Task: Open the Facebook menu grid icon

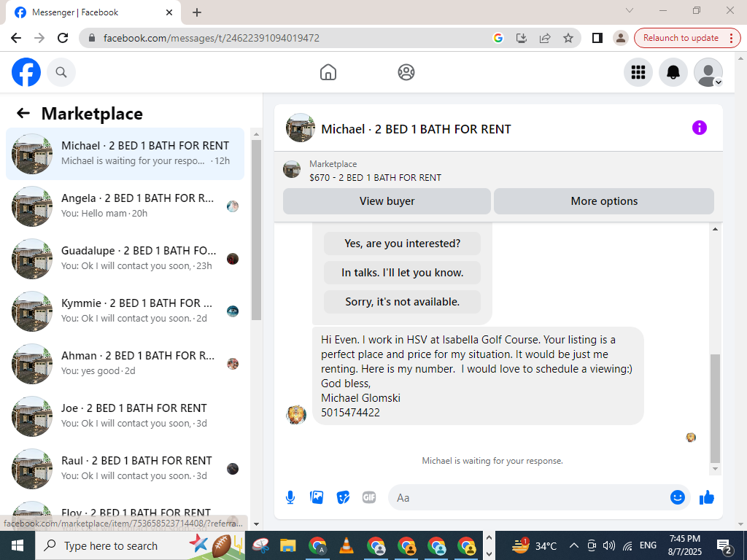Action: 638,72
